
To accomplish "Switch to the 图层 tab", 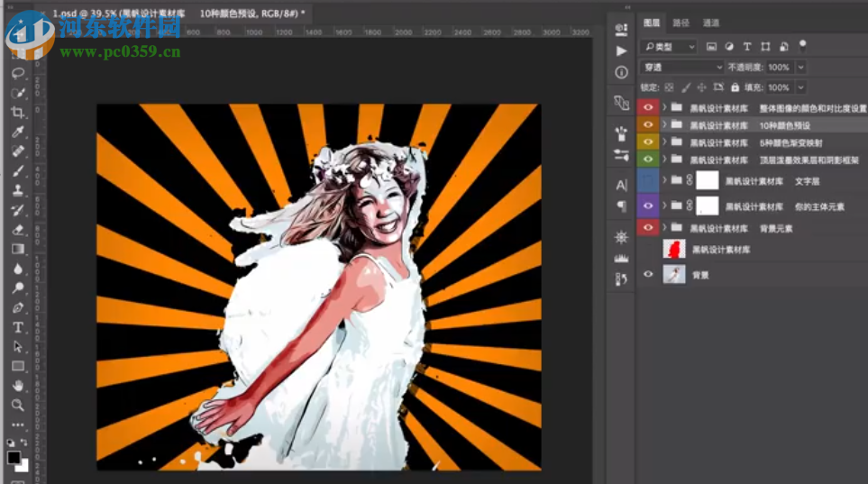I will coord(652,23).
